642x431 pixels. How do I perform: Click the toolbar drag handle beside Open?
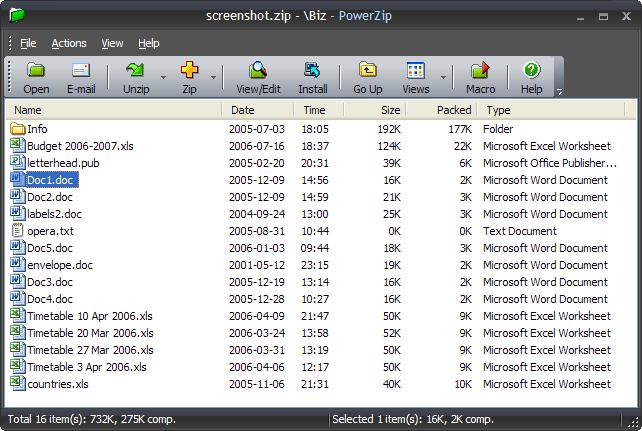point(10,77)
